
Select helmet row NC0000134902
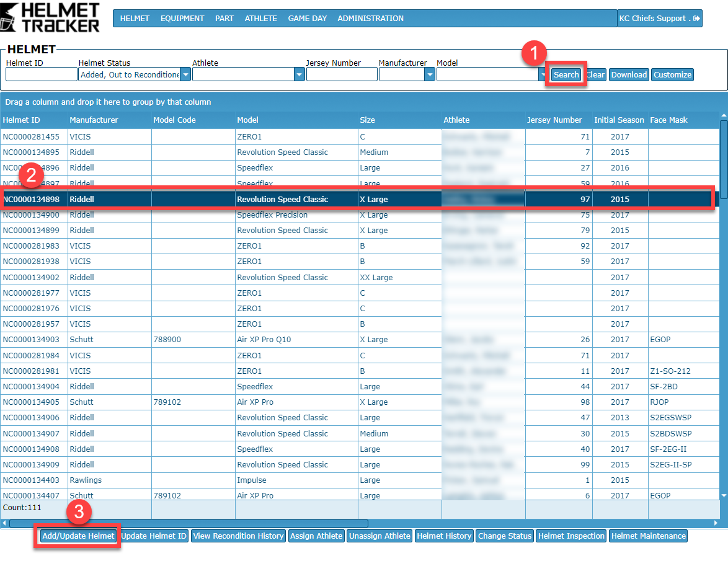(360, 278)
